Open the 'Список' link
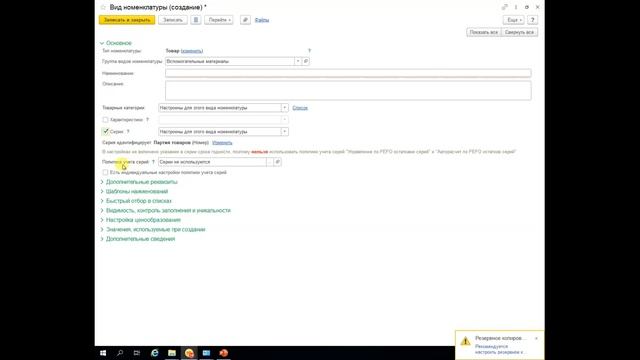 [300, 108]
